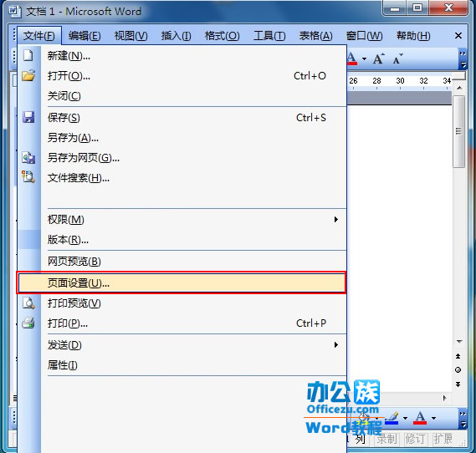This screenshot has width=476, height=453.
Task: Open the 表格(A) menu
Action: coord(315,36)
